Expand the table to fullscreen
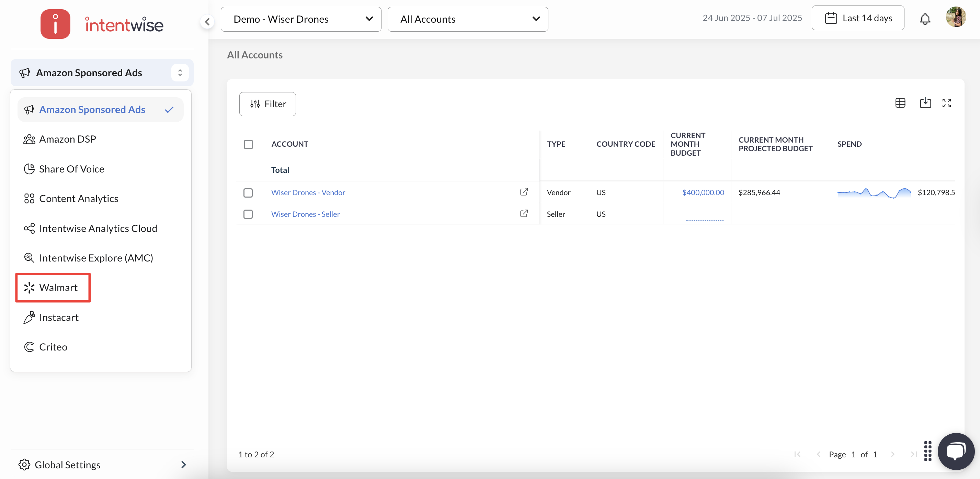 point(947,103)
